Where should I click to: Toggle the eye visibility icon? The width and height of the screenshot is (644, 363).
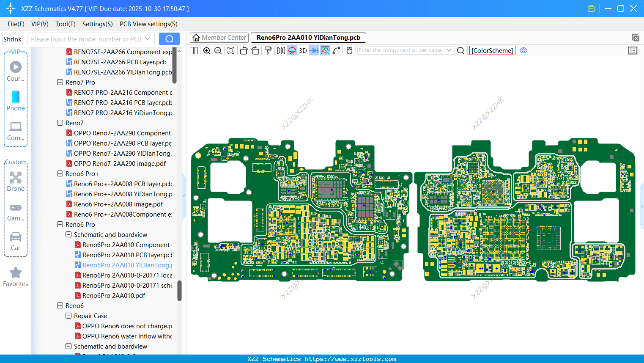point(523,51)
